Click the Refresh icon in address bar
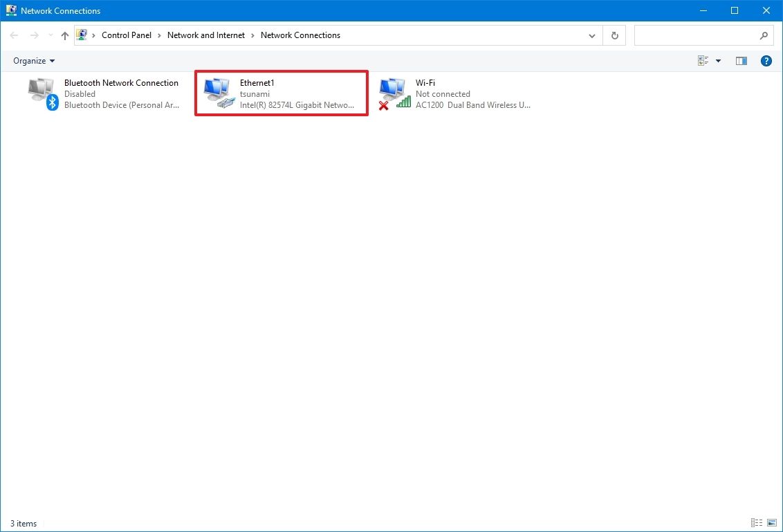 pyautogui.click(x=614, y=35)
